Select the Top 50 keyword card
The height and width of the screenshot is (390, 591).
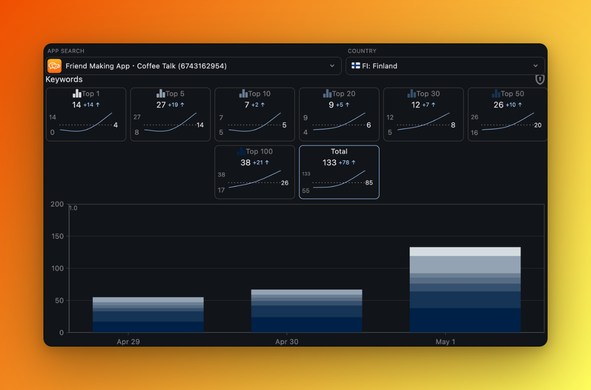(507, 115)
